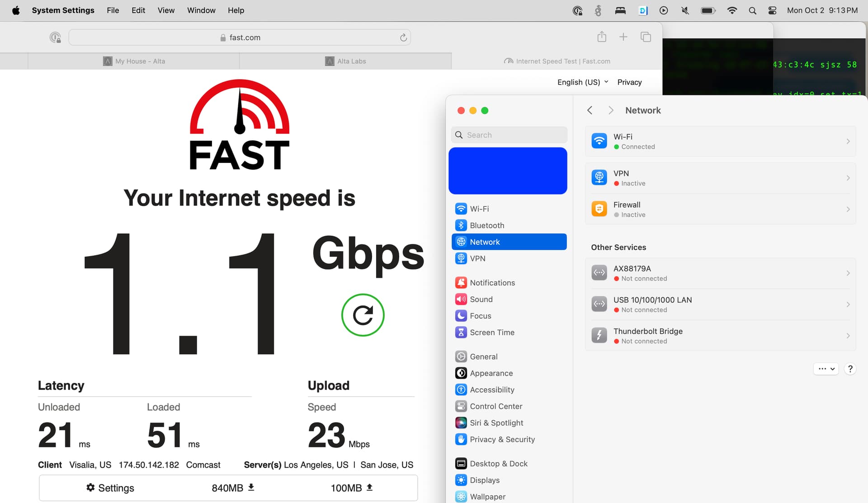Open the View menu
The width and height of the screenshot is (868, 503).
tap(166, 10)
